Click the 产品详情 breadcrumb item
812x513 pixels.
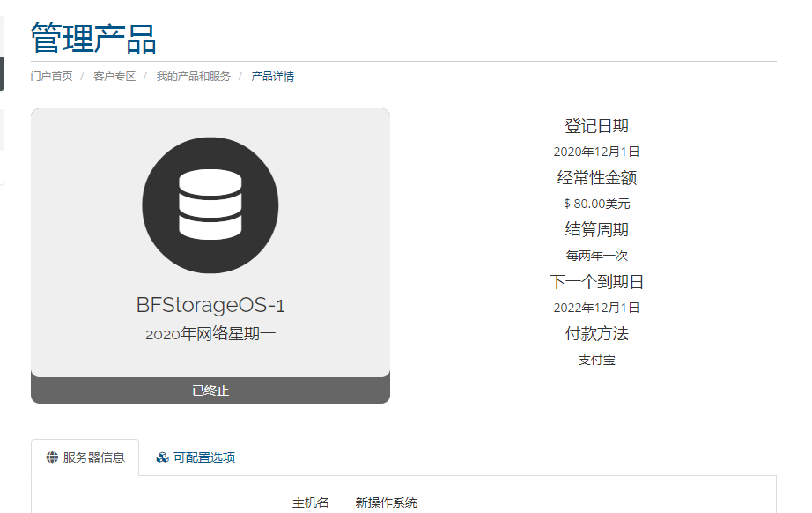point(272,77)
